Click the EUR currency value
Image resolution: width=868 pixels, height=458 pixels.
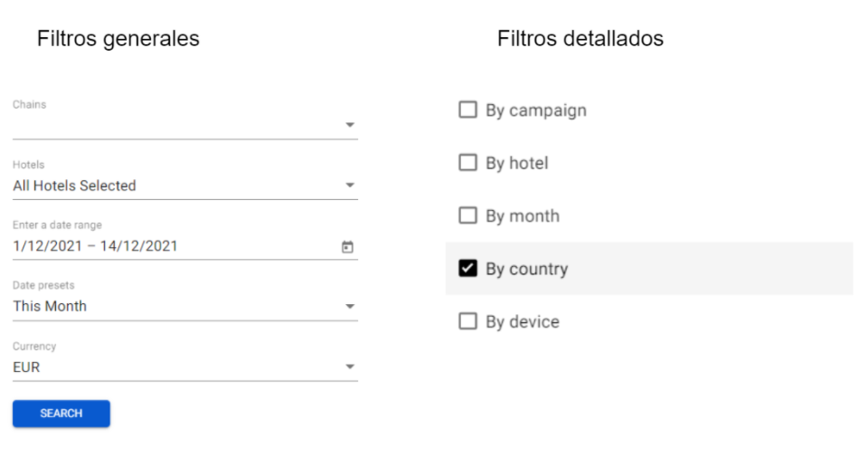click(26, 367)
